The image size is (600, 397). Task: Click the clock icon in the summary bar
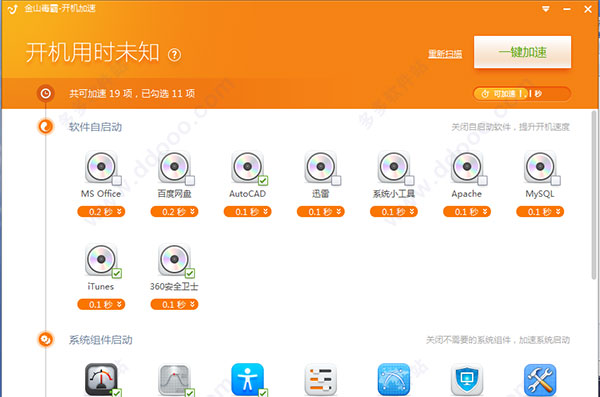pyautogui.click(x=46, y=93)
